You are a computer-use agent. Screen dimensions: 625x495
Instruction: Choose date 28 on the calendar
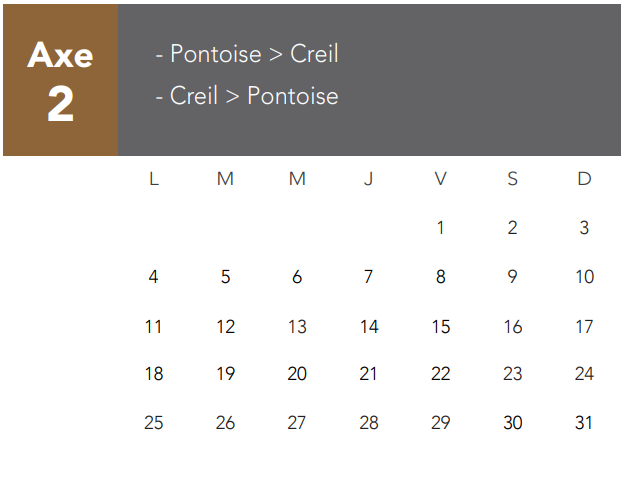click(x=368, y=423)
